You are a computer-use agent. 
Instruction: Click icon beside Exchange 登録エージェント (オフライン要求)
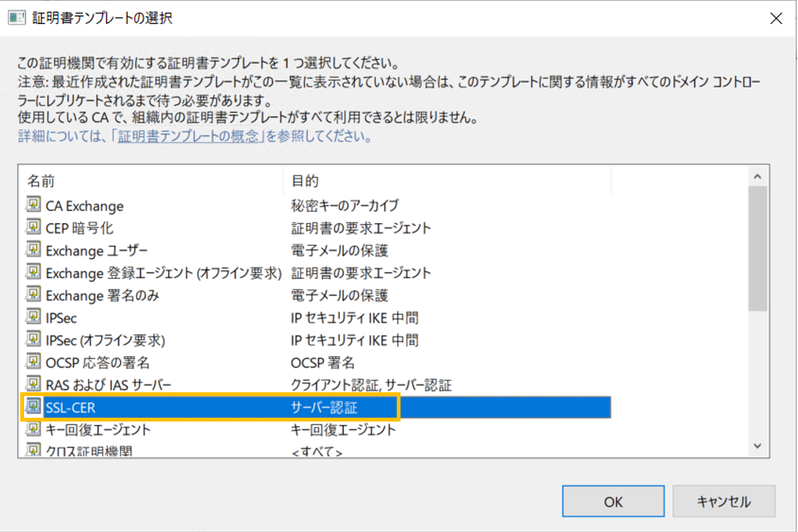(33, 272)
